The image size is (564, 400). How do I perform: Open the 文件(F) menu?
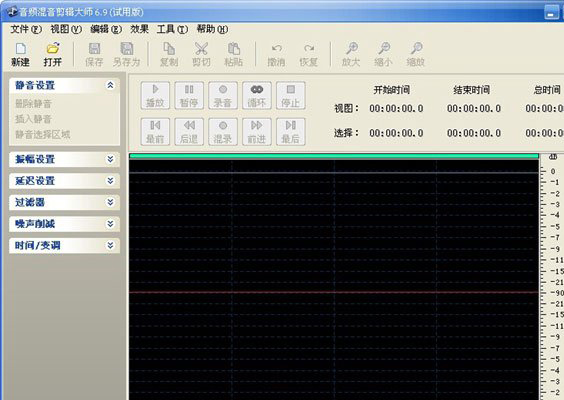26,29
